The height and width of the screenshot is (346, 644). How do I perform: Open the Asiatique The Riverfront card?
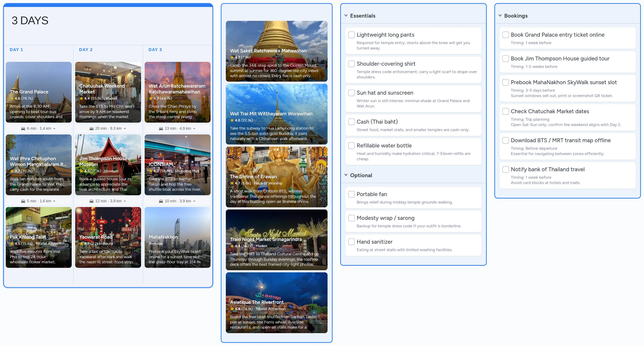[x=276, y=303]
